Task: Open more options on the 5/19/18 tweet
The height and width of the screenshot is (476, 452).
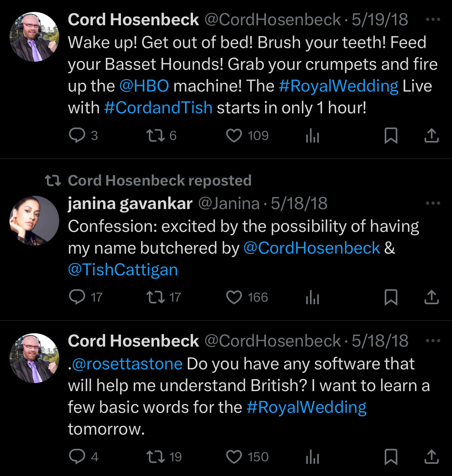Action: [433, 20]
